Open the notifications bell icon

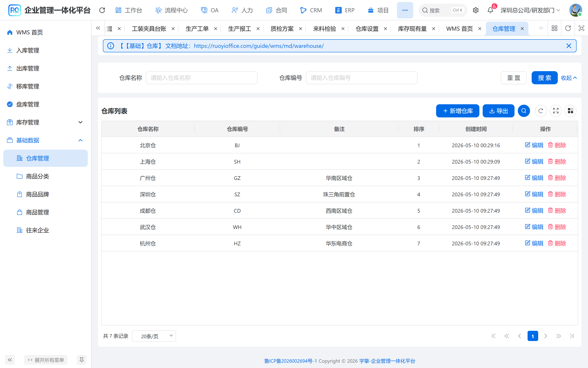[x=490, y=10]
